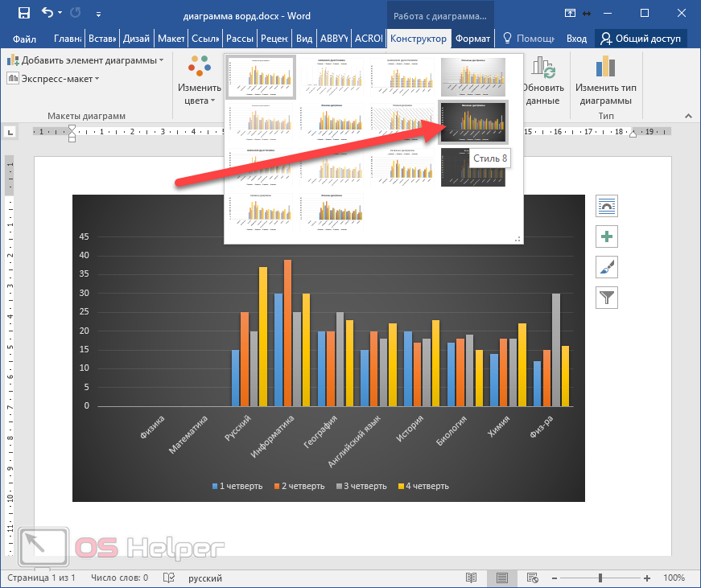The height and width of the screenshot is (588, 701).
Task: Open chart styles paintbrush button
Action: (606, 267)
